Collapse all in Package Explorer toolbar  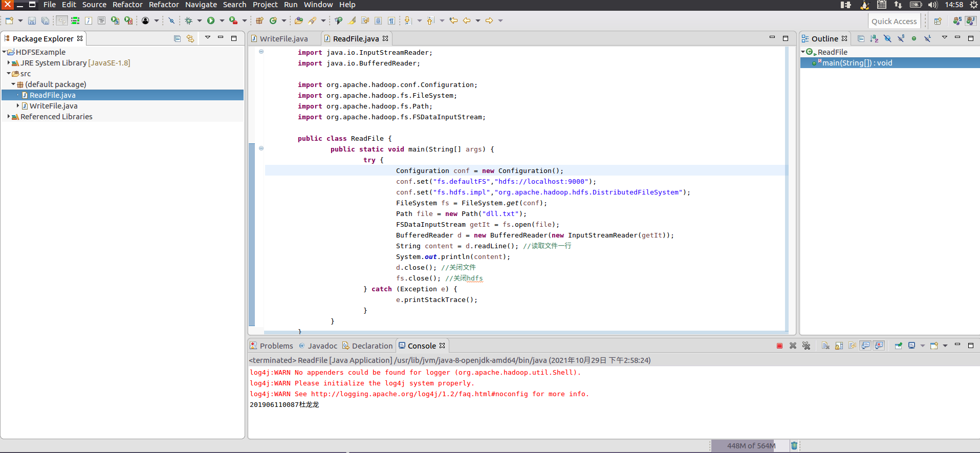[177, 39]
